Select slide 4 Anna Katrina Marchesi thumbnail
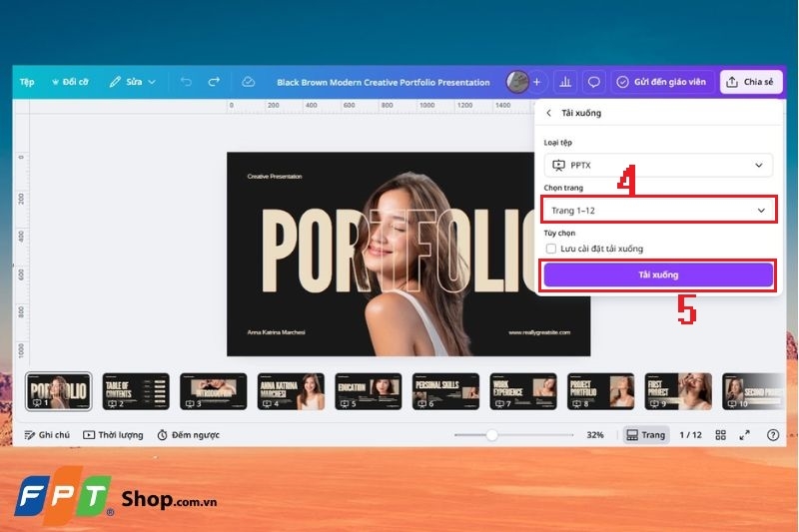The width and height of the screenshot is (799, 532). (x=291, y=391)
